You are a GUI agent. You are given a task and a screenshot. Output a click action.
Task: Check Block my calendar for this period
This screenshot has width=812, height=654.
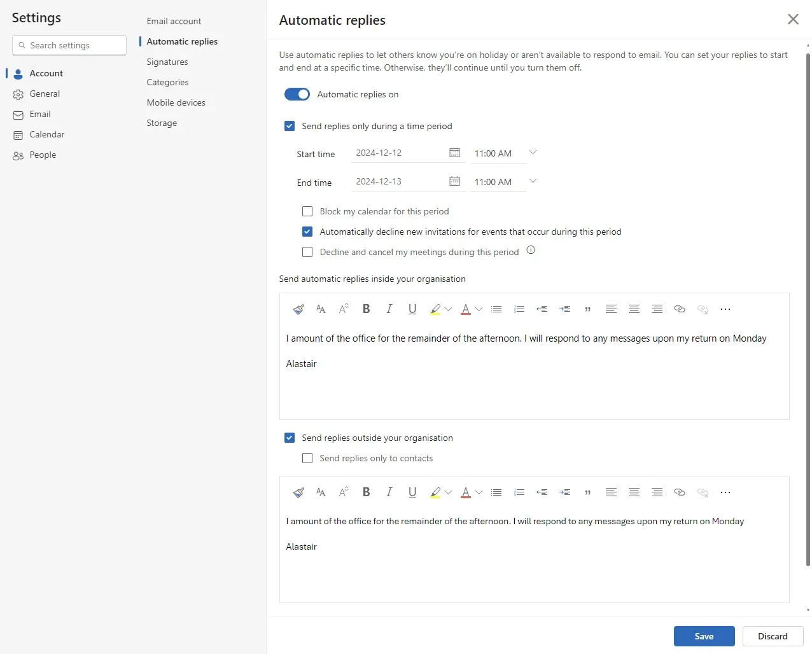[x=307, y=211]
